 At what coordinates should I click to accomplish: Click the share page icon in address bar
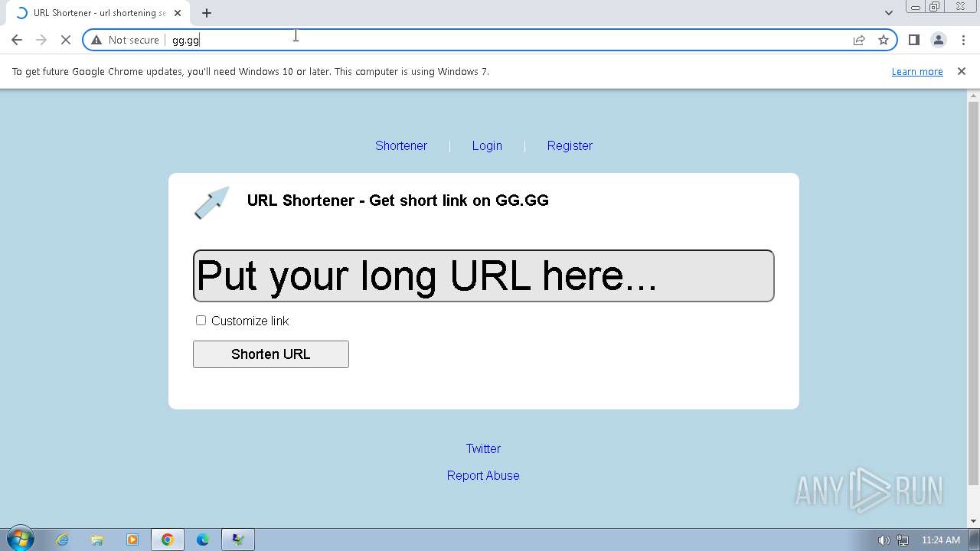[x=859, y=40]
